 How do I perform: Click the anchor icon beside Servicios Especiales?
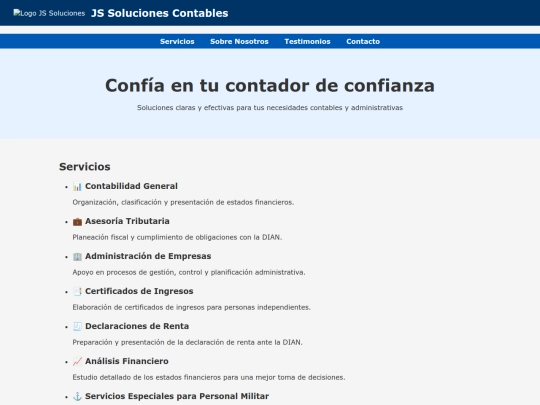click(x=77, y=396)
